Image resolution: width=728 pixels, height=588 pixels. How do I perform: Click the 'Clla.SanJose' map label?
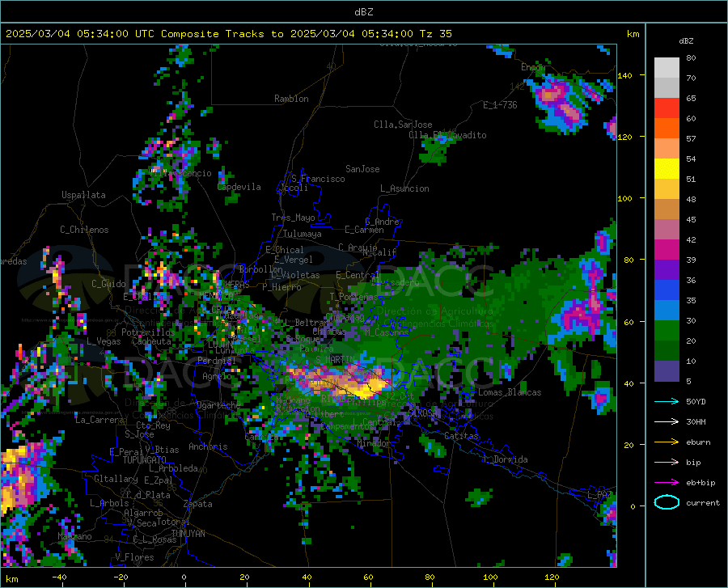(x=403, y=125)
